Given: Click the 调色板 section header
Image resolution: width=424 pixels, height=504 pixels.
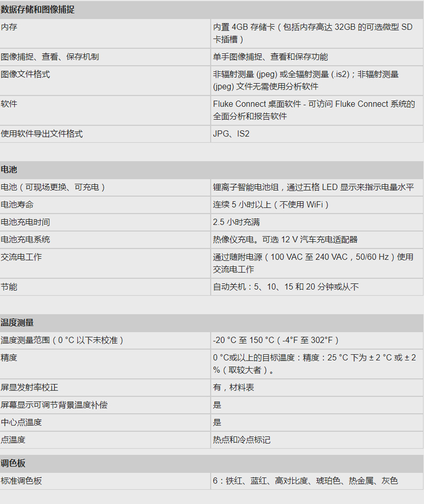Looking at the screenshot, I should coord(13,463).
